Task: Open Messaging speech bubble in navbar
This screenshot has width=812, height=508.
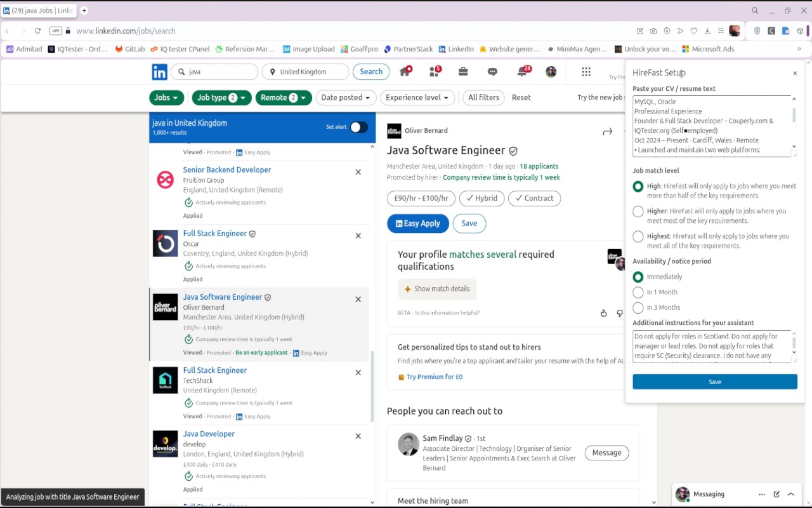Action: pos(492,72)
